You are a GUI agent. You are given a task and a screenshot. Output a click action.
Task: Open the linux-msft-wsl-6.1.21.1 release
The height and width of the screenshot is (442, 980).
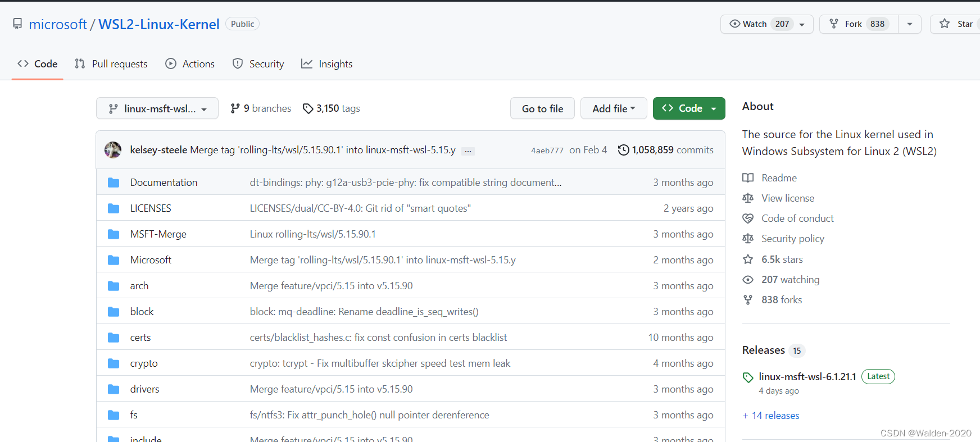point(807,377)
